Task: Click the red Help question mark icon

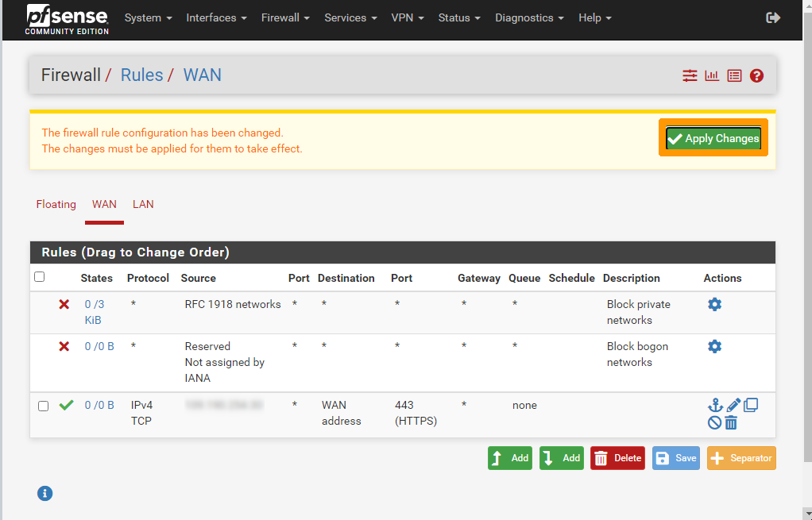Action: pyautogui.click(x=756, y=75)
